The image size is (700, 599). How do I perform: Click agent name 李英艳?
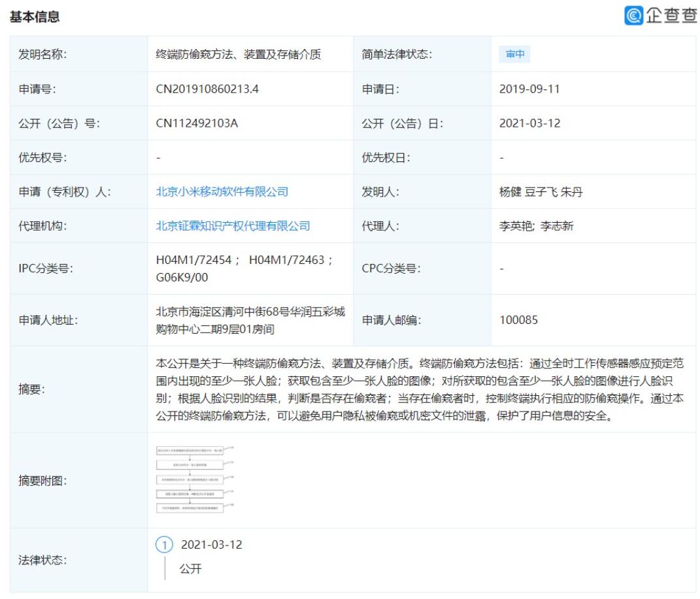(515, 226)
